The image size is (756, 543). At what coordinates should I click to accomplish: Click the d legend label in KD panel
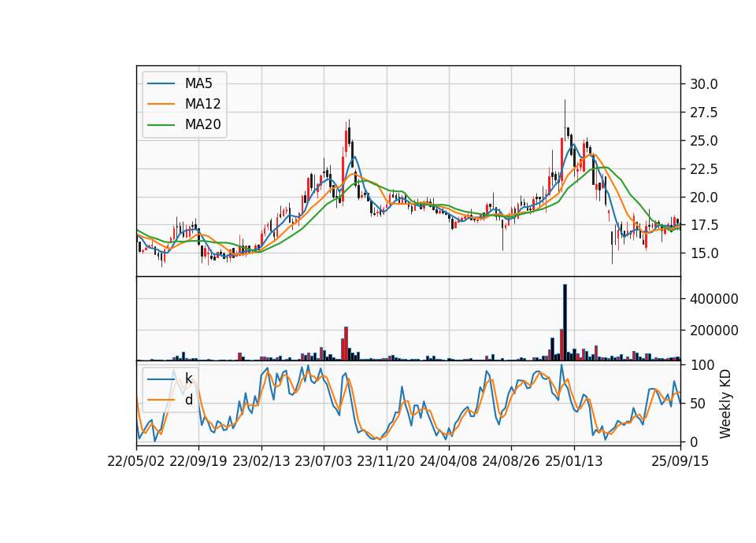(188, 400)
